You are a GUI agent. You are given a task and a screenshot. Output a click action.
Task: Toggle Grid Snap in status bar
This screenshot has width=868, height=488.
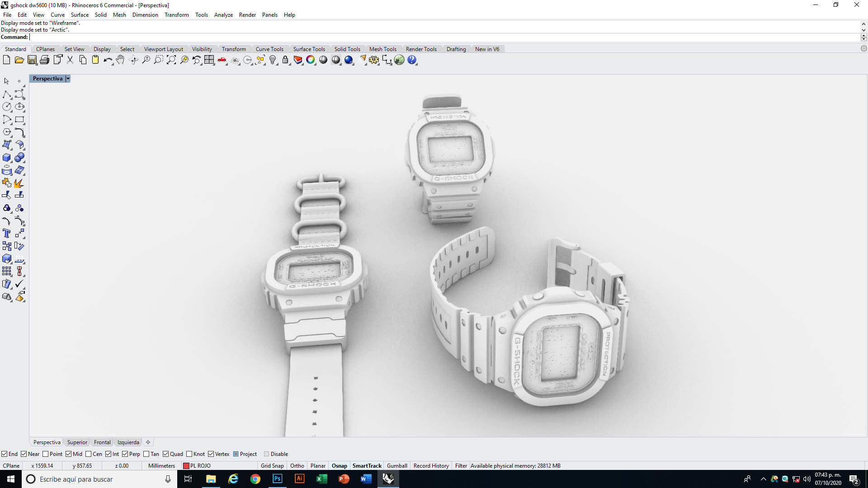272,466
